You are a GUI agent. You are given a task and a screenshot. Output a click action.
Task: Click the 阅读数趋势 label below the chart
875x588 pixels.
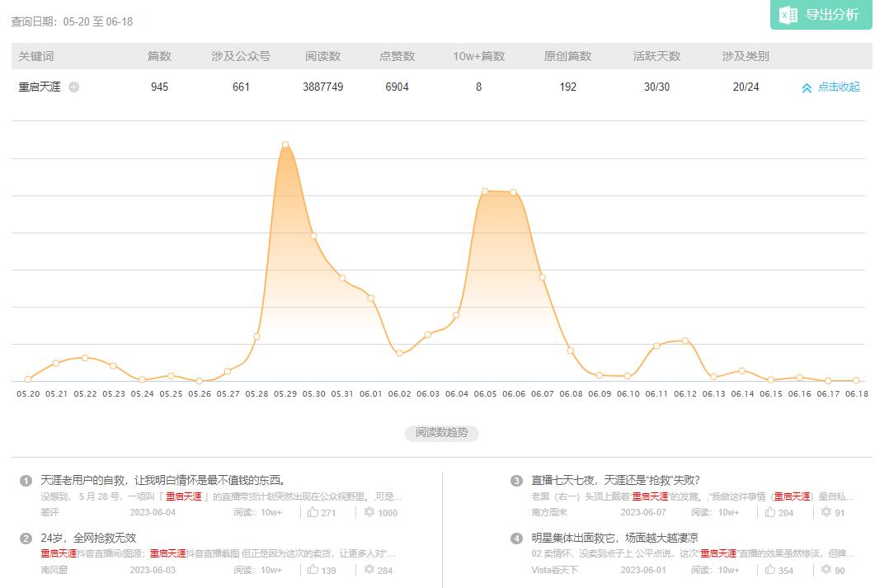(x=443, y=433)
